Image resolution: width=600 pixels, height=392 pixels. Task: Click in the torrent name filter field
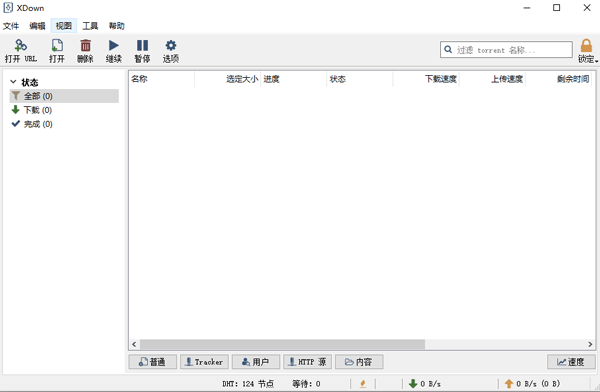tap(506, 50)
